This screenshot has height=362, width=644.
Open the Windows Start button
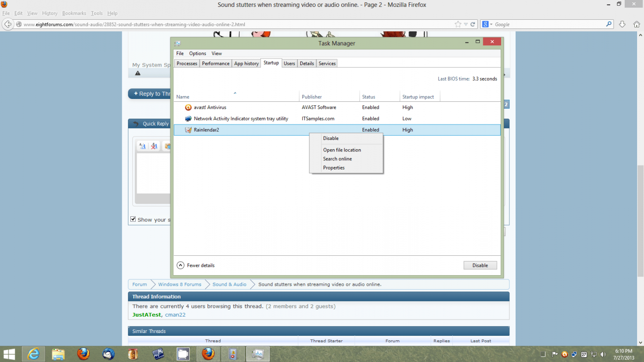click(x=9, y=354)
